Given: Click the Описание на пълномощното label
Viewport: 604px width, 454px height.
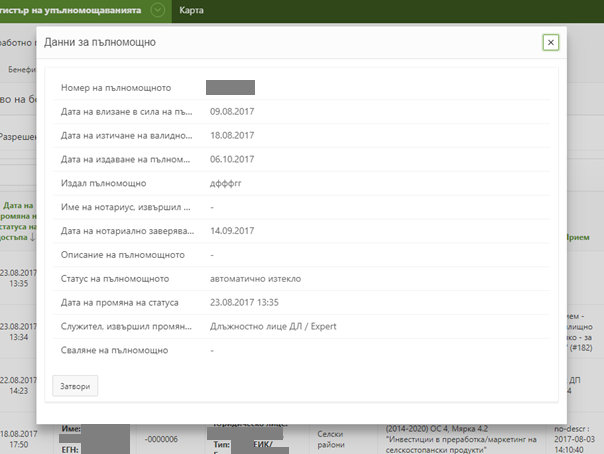Looking at the screenshot, I should point(123,255).
